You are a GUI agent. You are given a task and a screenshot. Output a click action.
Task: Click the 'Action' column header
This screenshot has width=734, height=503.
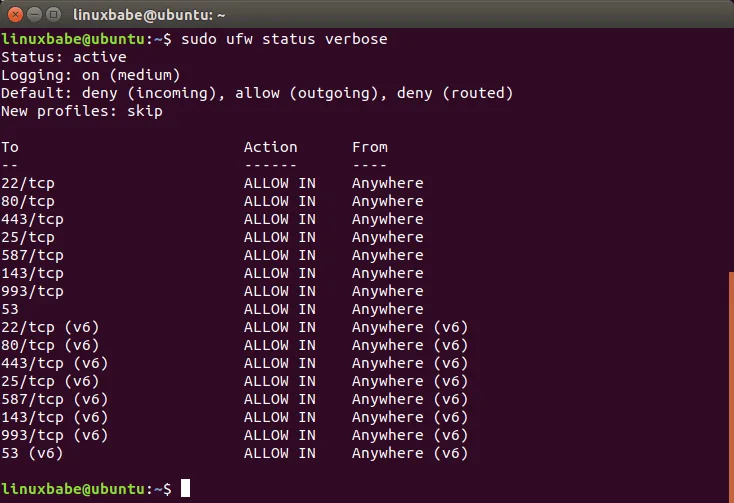(x=270, y=147)
